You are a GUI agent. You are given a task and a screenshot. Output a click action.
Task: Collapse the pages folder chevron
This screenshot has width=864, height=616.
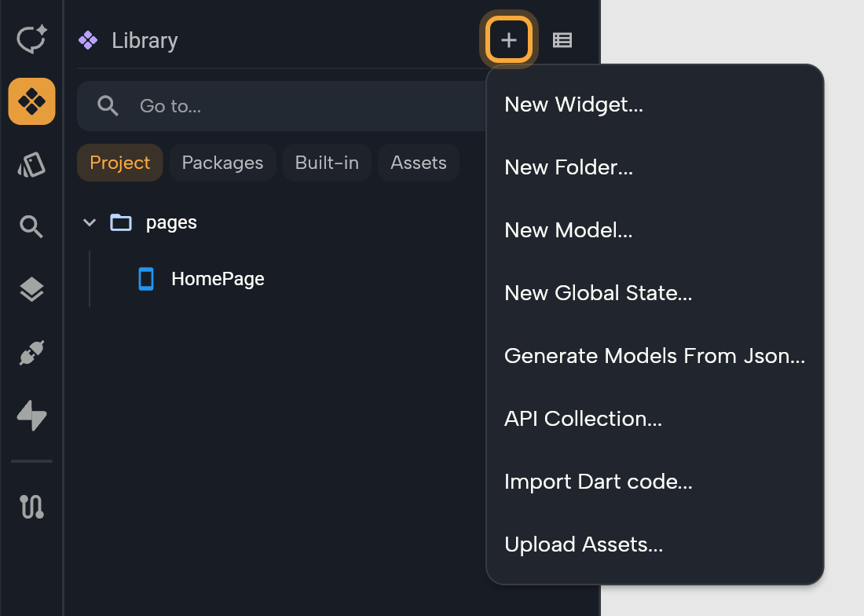pos(90,222)
